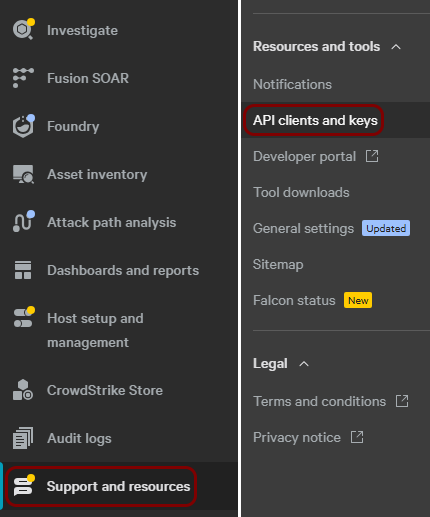Open Developer portal external link icon
This screenshot has width=430, height=517.
coord(372,156)
